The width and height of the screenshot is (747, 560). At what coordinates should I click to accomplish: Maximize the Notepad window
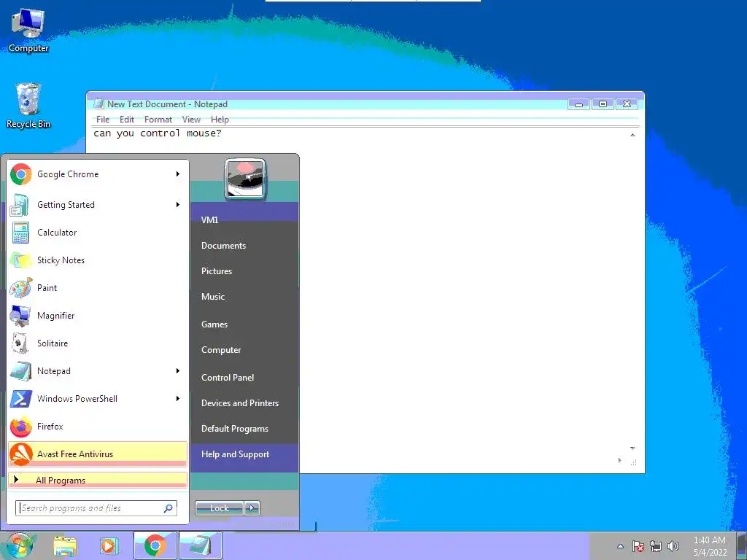pos(603,104)
